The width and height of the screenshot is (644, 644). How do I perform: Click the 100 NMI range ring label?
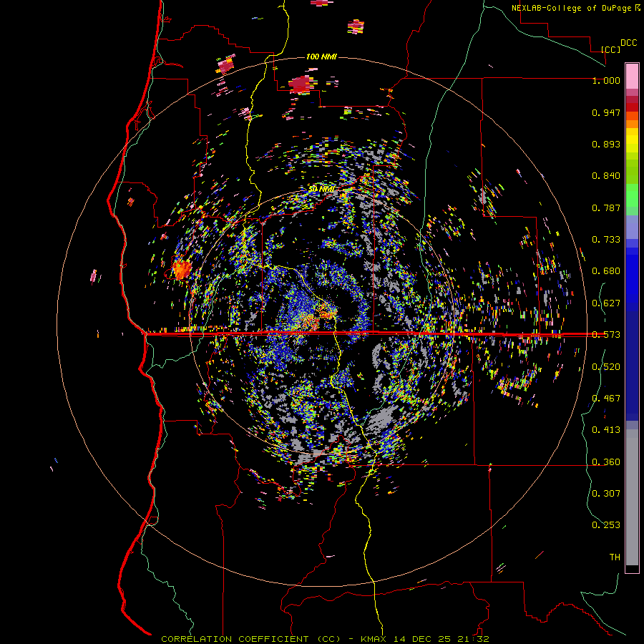coord(321,57)
